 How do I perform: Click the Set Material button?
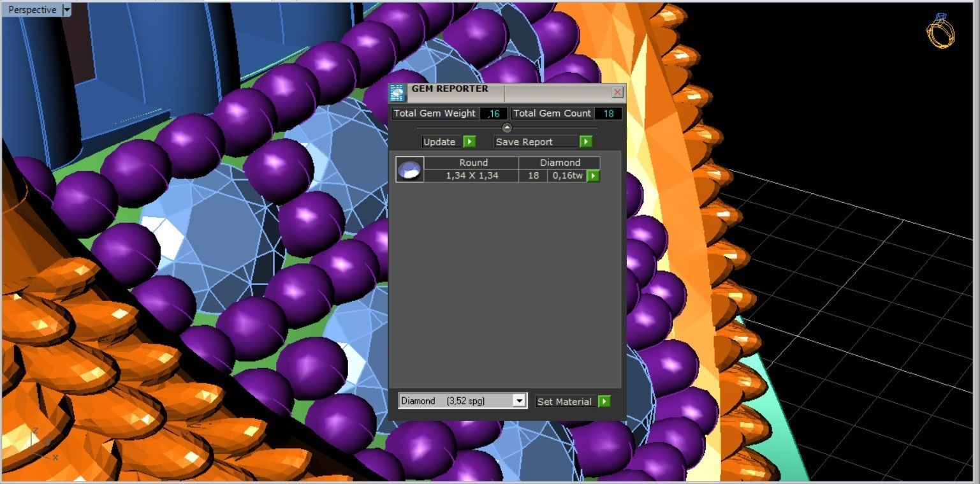[x=564, y=401]
